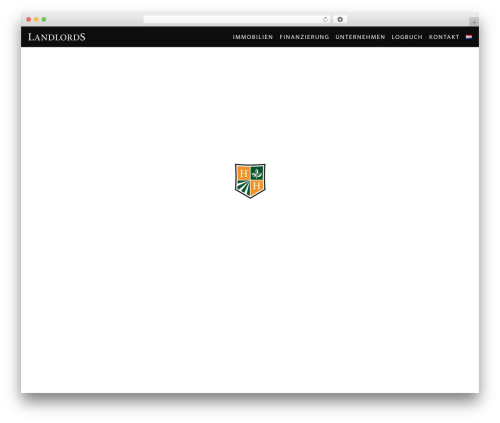This screenshot has height=423, width=500.
Task: Switch language via the Dutch flag icon
Action: [x=469, y=37]
